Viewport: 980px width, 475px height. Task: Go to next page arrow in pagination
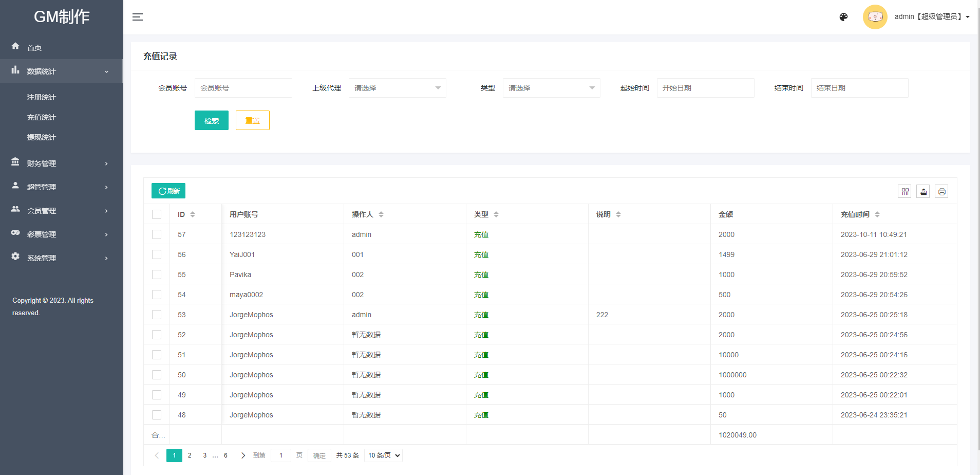point(243,455)
